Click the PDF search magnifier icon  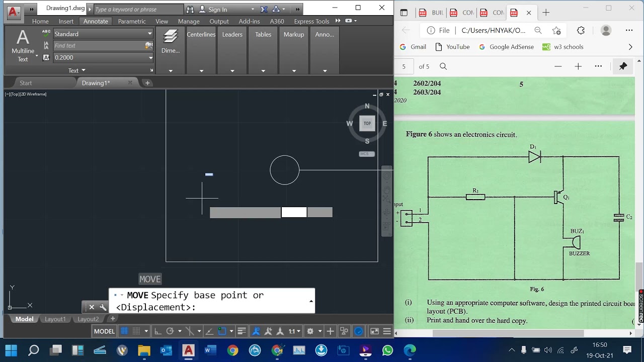pos(443,66)
